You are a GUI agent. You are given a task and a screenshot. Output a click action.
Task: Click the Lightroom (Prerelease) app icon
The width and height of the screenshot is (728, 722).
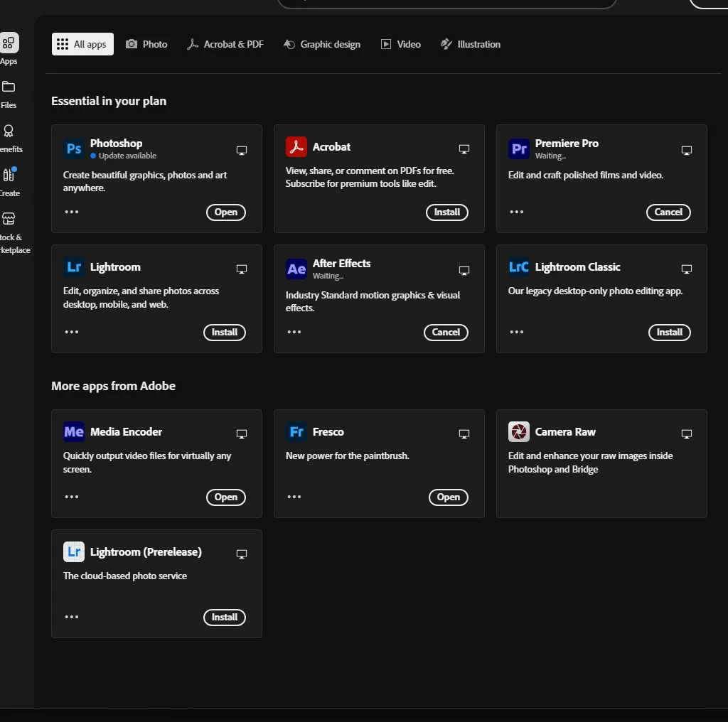pyautogui.click(x=74, y=551)
